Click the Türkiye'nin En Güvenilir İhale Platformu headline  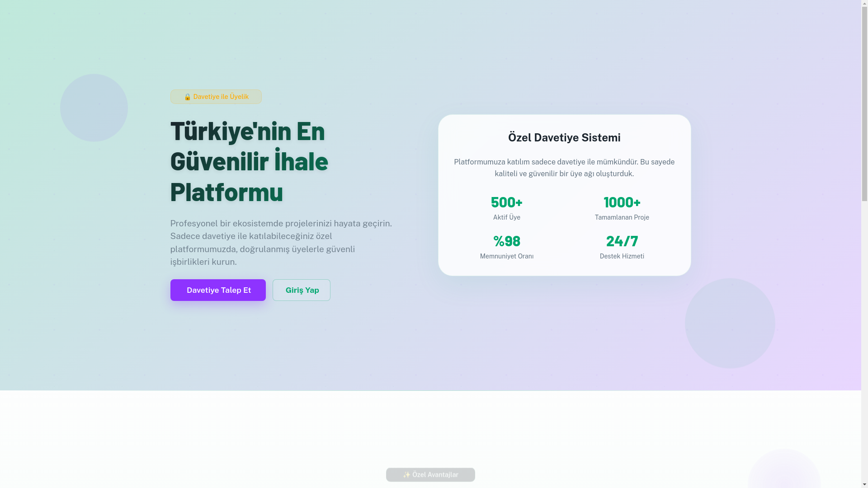(x=249, y=161)
